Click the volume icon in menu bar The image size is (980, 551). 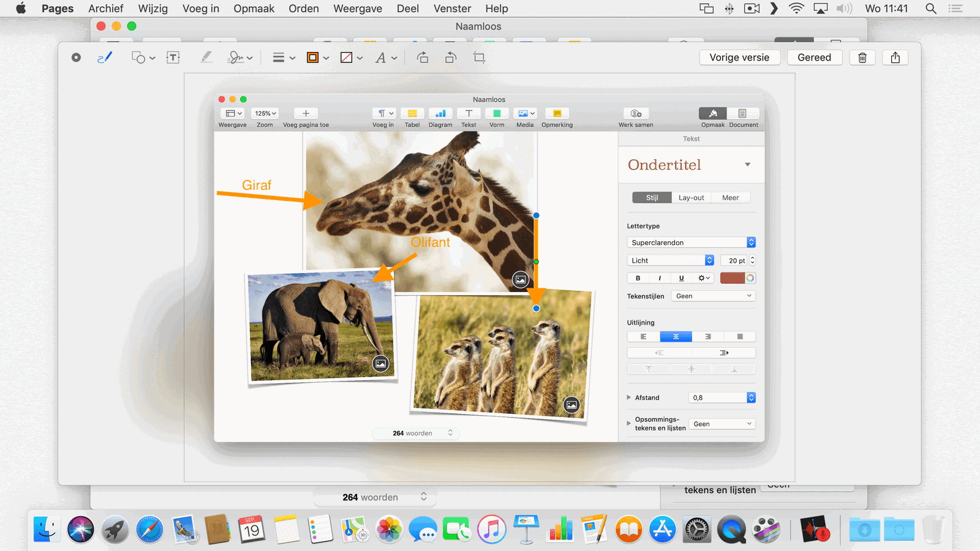(x=844, y=9)
